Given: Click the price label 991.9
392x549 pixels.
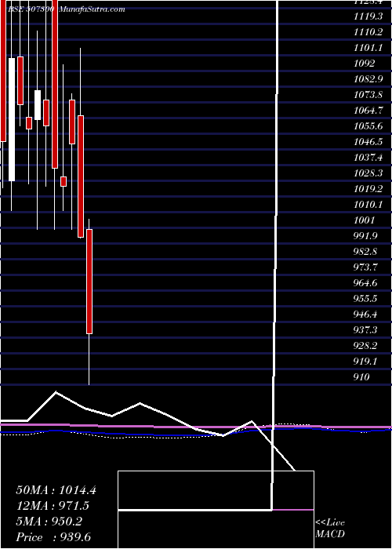Looking at the screenshot, I should (365, 236).
